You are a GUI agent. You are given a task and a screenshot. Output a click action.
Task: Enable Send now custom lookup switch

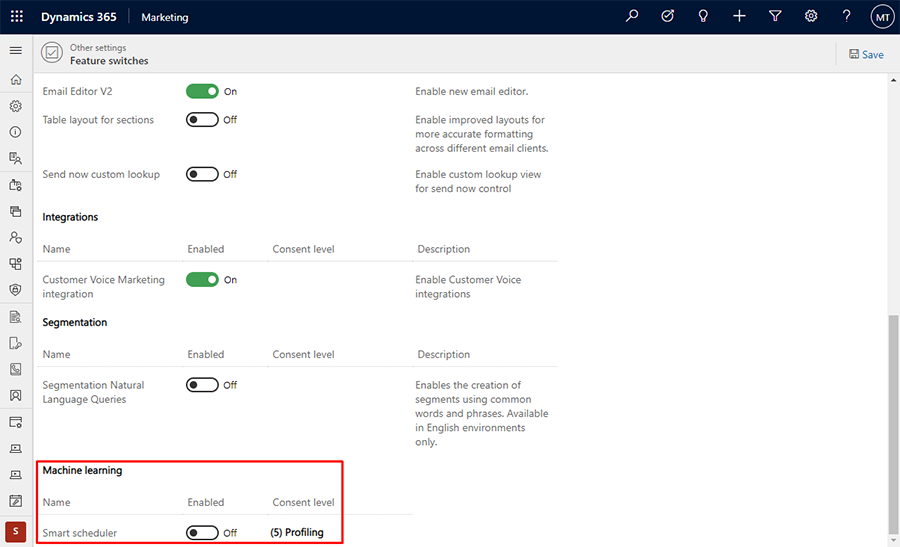click(x=202, y=174)
